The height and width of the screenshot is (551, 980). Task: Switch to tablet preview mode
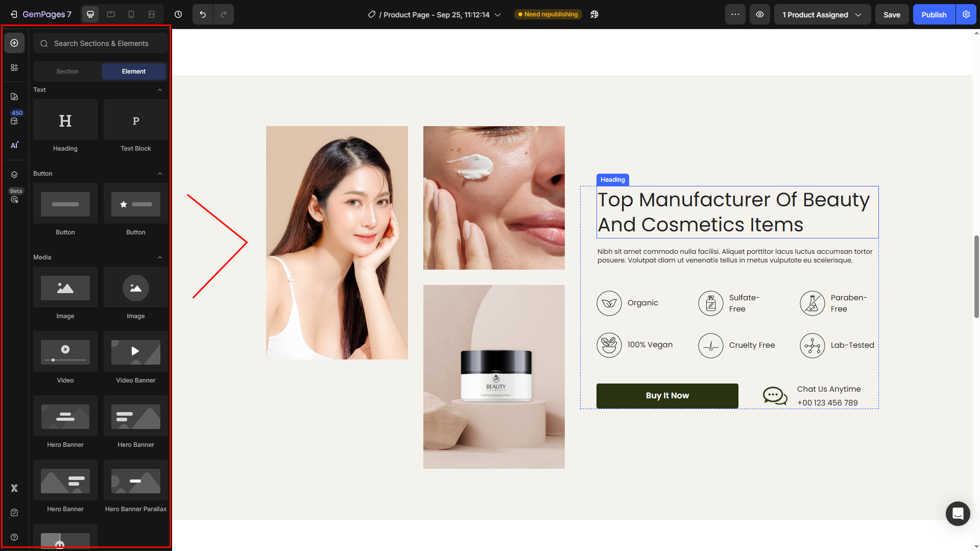[x=110, y=14]
